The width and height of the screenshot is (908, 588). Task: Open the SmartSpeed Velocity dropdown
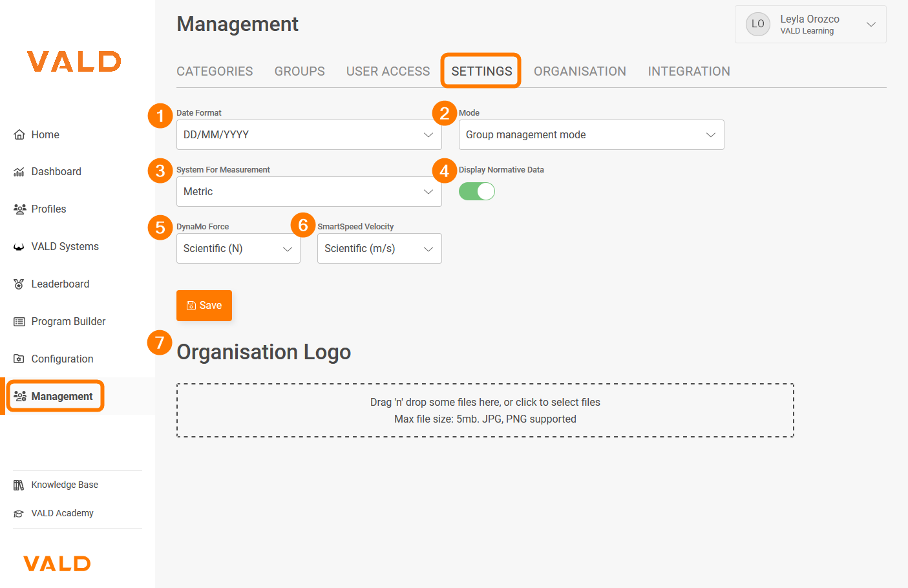coord(379,248)
